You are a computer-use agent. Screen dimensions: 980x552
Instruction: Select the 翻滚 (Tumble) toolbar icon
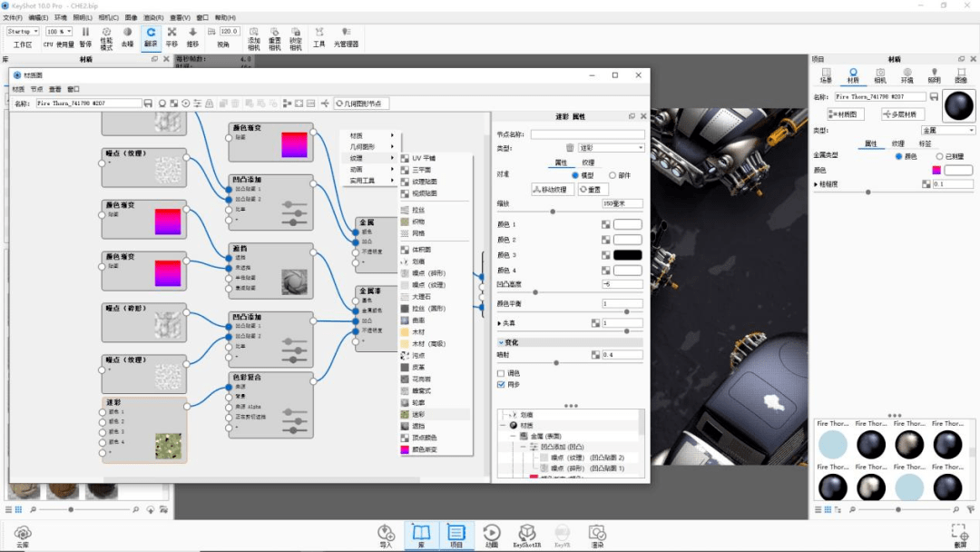point(150,33)
